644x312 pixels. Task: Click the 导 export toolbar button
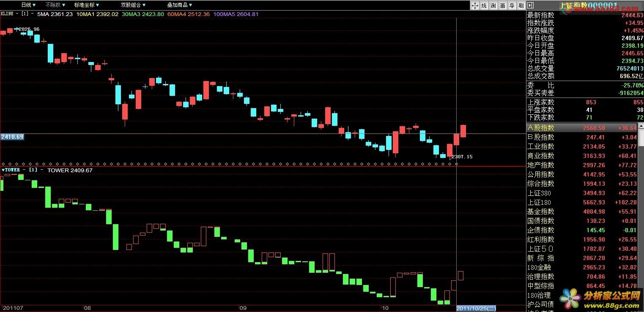tap(512, 5)
